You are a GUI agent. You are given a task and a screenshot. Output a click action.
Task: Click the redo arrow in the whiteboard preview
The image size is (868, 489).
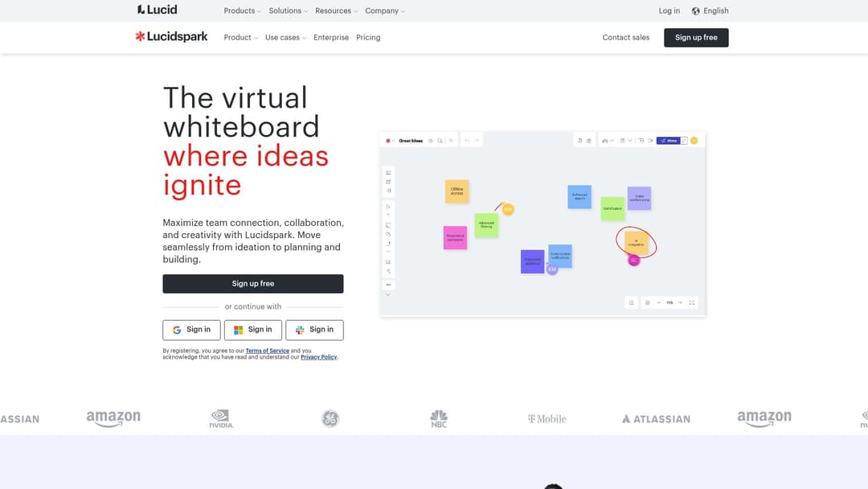point(476,141)
